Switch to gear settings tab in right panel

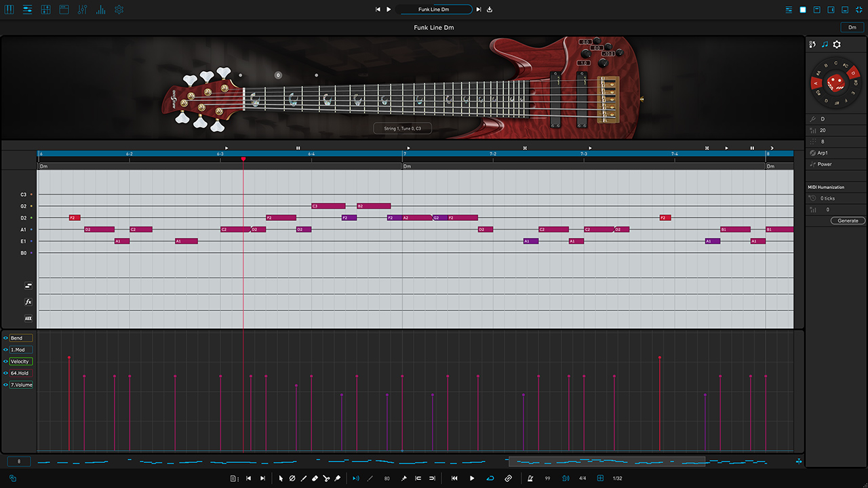click(837, 44)
